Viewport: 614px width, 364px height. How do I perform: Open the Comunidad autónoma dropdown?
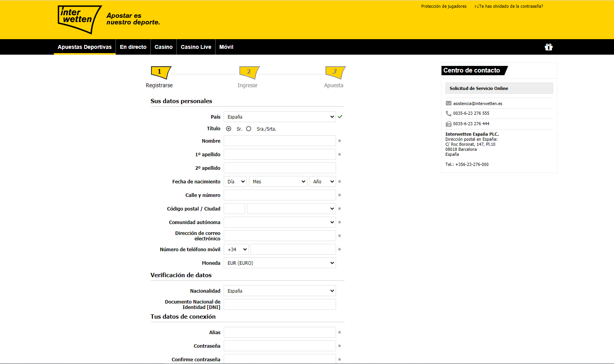[279, 222]
